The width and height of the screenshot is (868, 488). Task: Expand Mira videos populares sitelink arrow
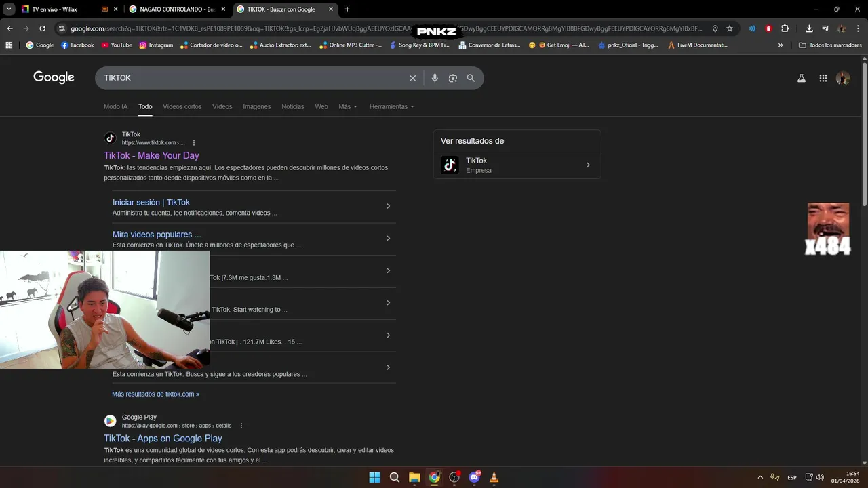[388, 238]
